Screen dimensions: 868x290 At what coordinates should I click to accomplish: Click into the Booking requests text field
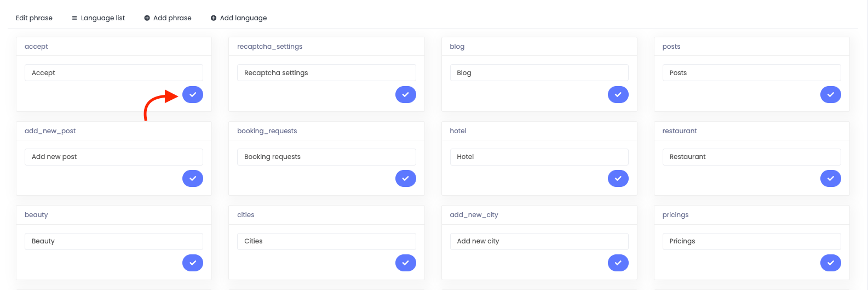326,157
